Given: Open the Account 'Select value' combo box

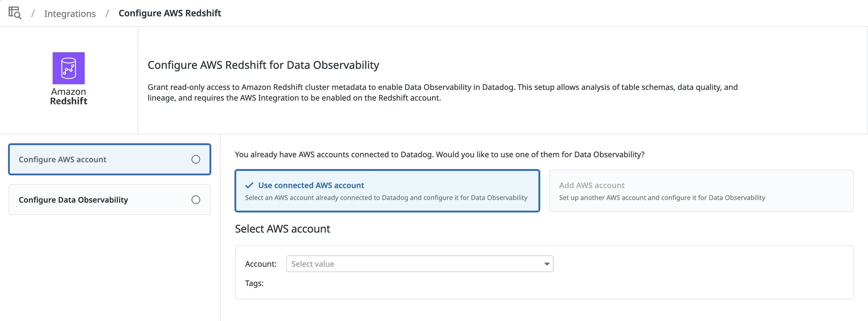Looking at the screenshot, I should click(x=415, y=264).
